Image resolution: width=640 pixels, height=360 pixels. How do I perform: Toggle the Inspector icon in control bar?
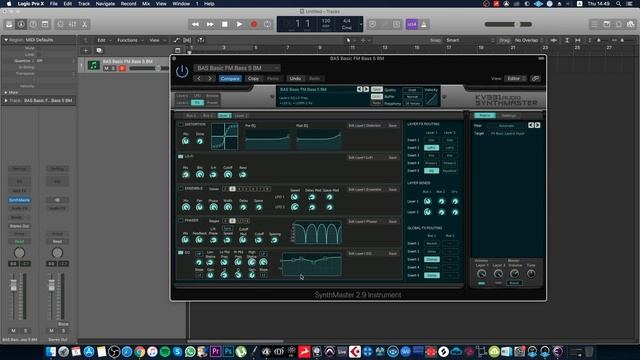tap(21, 24)
